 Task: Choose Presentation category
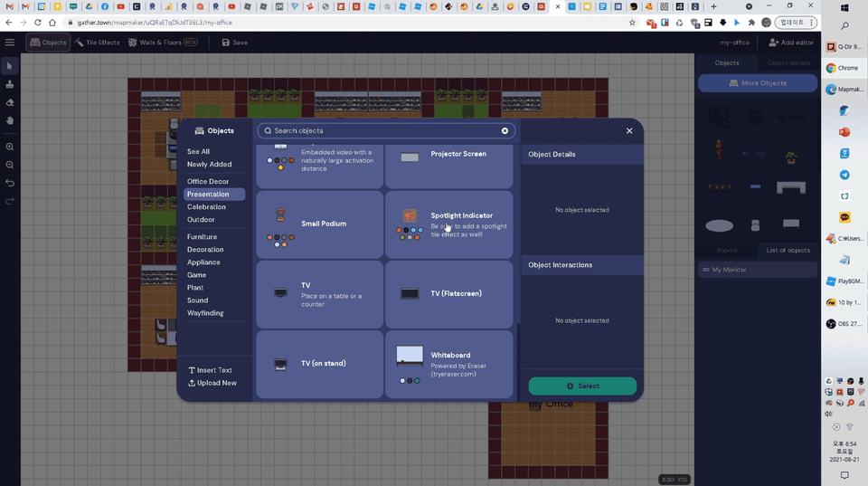(214, 194)
